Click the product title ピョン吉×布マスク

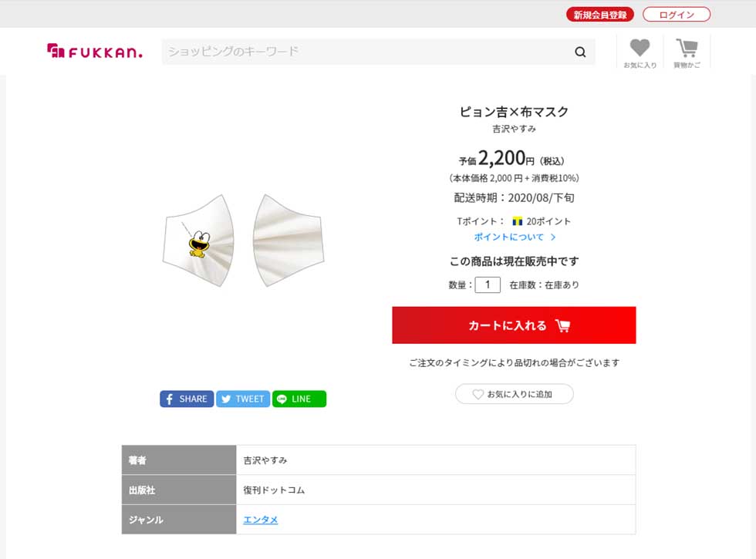pos(514,112)
